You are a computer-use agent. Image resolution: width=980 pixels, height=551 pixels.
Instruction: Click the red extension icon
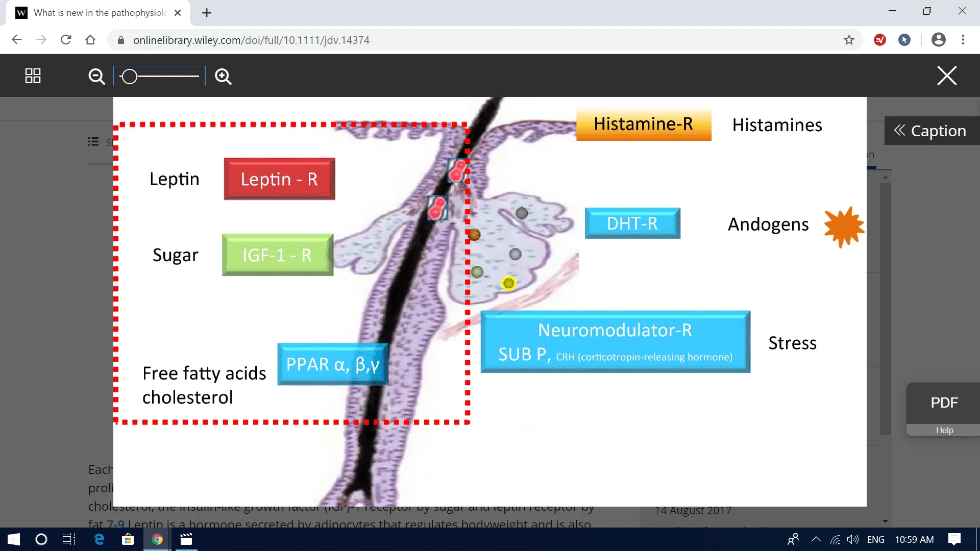point(880,40)
